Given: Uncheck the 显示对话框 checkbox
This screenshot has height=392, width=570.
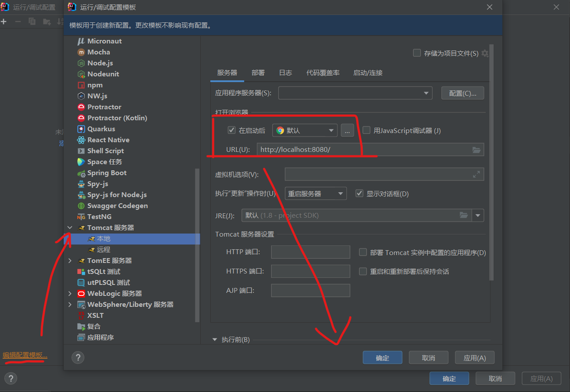Looking at the screenshot, I should click(359, 193).
